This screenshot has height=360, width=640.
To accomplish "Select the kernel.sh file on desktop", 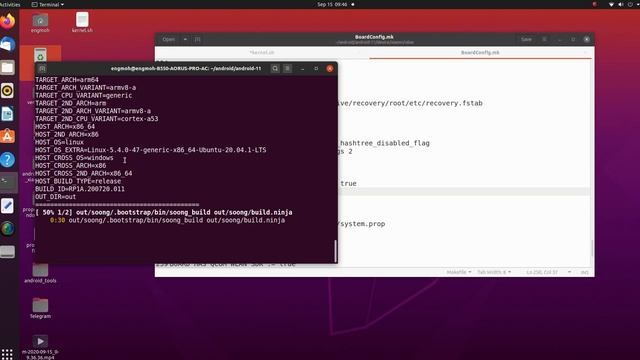I will pyautogui.click(x=82, y=22).
